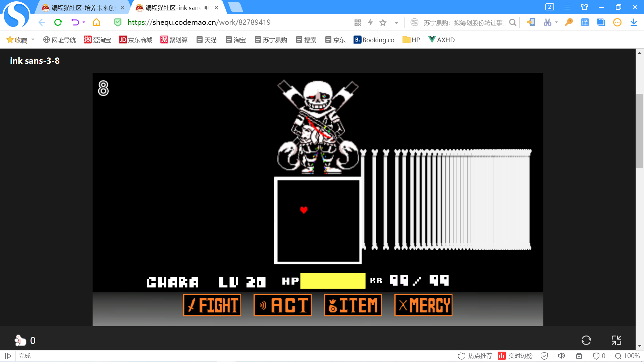The image size is (644, 362).
Task: Close the 编程猫社区-培养未来创 tab
Action: click(122, 8)
